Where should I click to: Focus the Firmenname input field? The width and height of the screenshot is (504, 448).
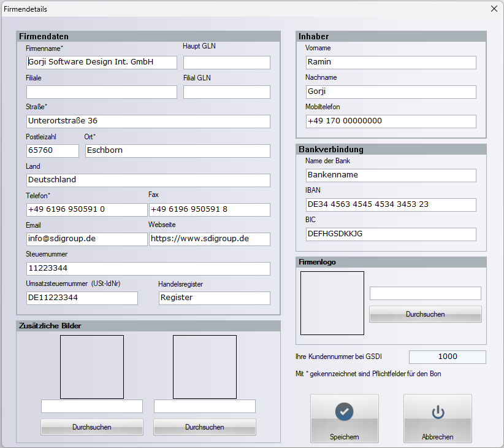102,63
